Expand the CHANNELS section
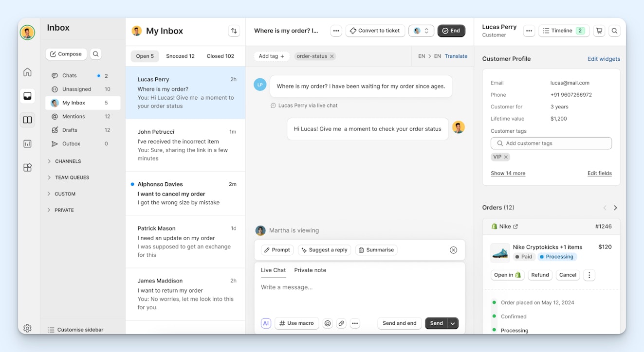The image size is (644, 352). pyautogui.click(x=49, y=161)
